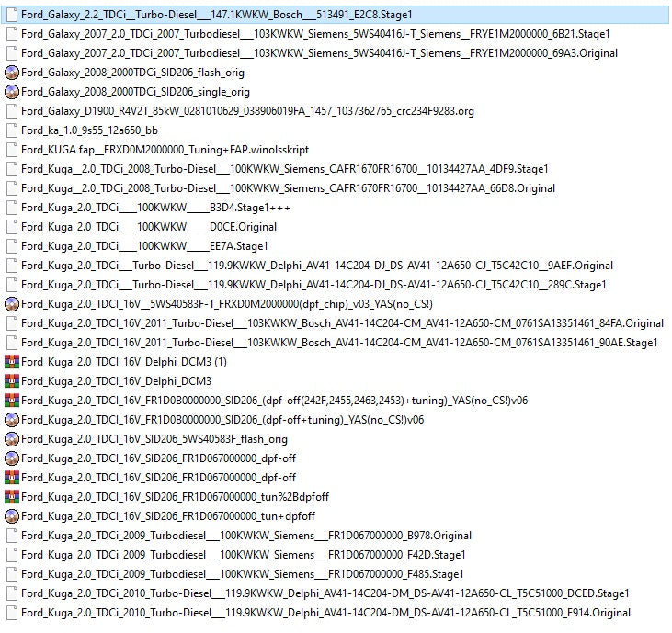Click WinRAR icon of dpf-off(242F,2455) tuning archive

[x=12, y=400]
